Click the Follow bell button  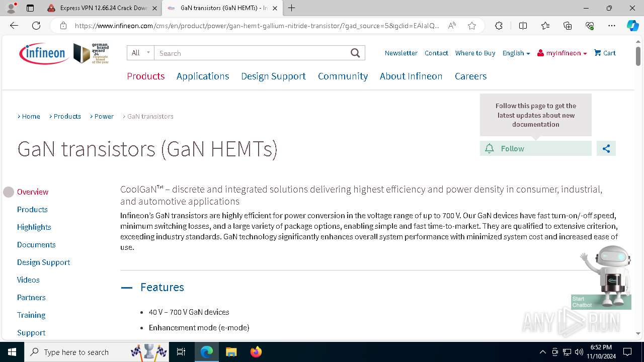coord(535,148)
